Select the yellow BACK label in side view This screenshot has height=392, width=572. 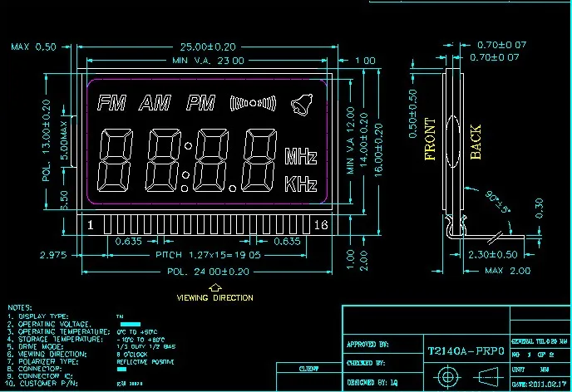coord(476,142)
